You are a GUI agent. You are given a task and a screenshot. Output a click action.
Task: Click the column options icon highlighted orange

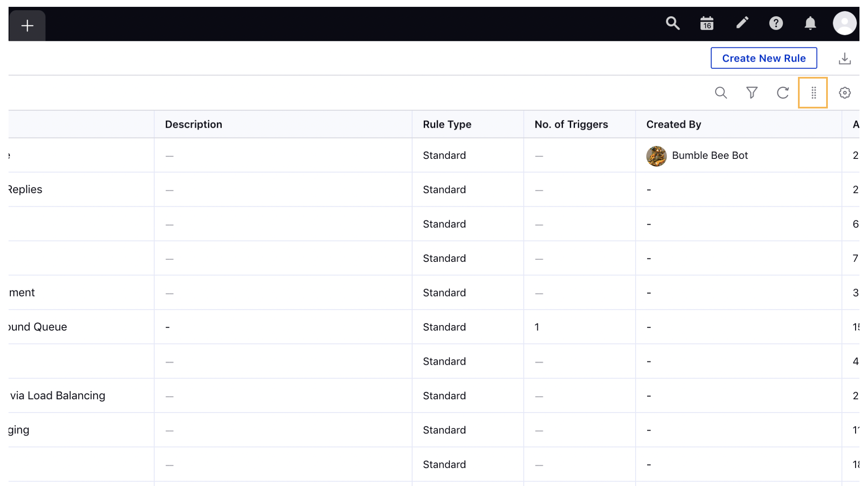tap(813, 92)
